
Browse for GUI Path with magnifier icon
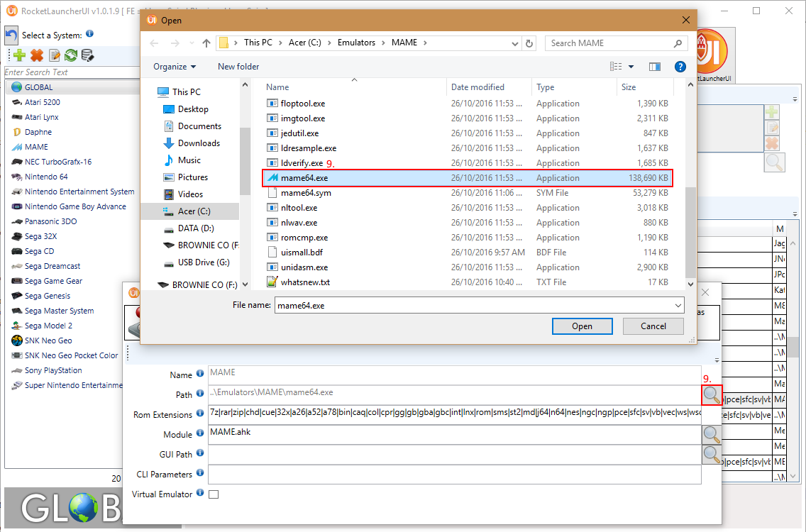pyautogui.click(x=712, y=455)
